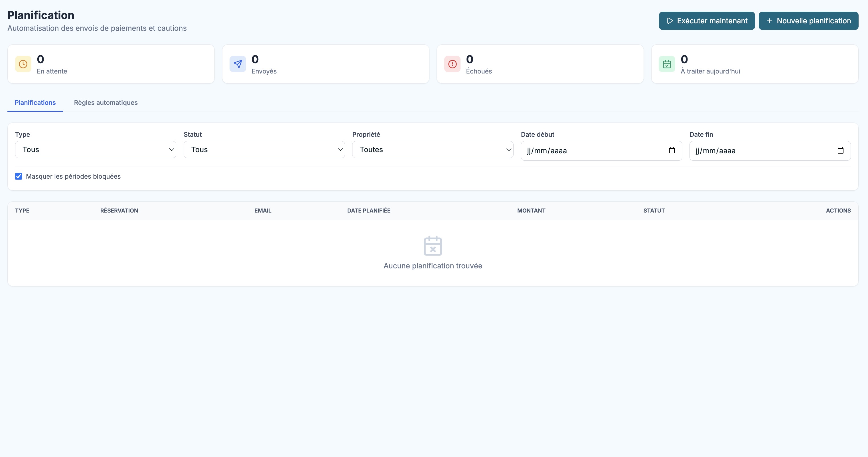Focus the Date début input field
This screenshot has height=457, width=868.
601,150
